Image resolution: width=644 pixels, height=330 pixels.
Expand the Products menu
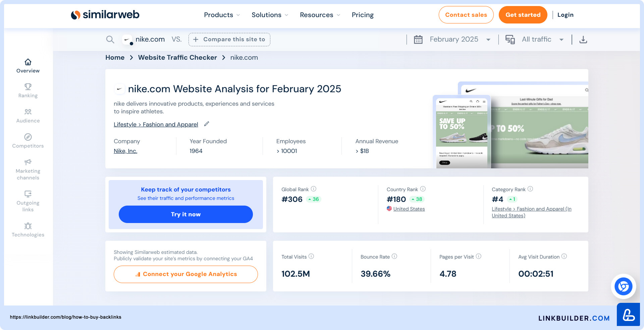(222, 15)
